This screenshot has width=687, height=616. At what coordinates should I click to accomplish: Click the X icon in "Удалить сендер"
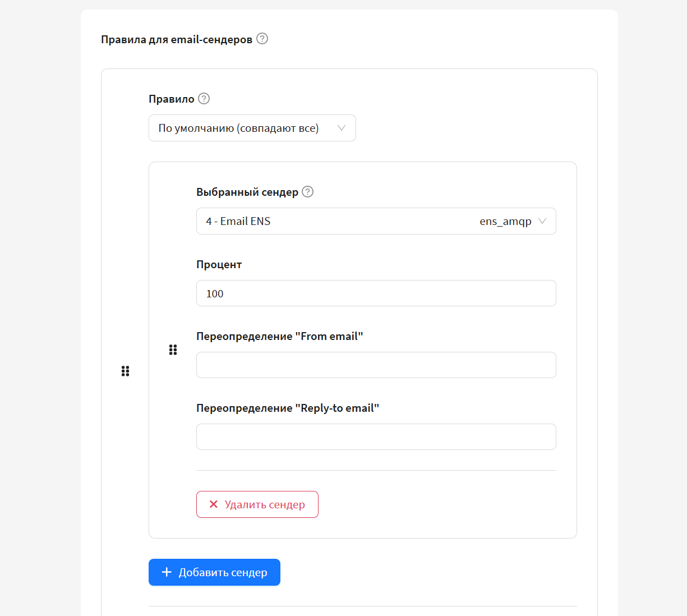click(x=214, y=504)
